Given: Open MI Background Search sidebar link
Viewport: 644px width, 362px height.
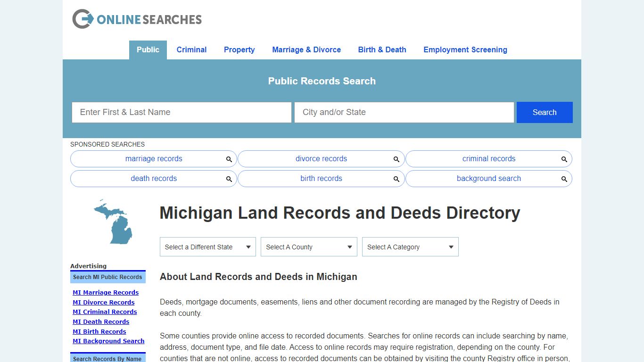Looking at the screenshot, I should click(x=108, y=341).
